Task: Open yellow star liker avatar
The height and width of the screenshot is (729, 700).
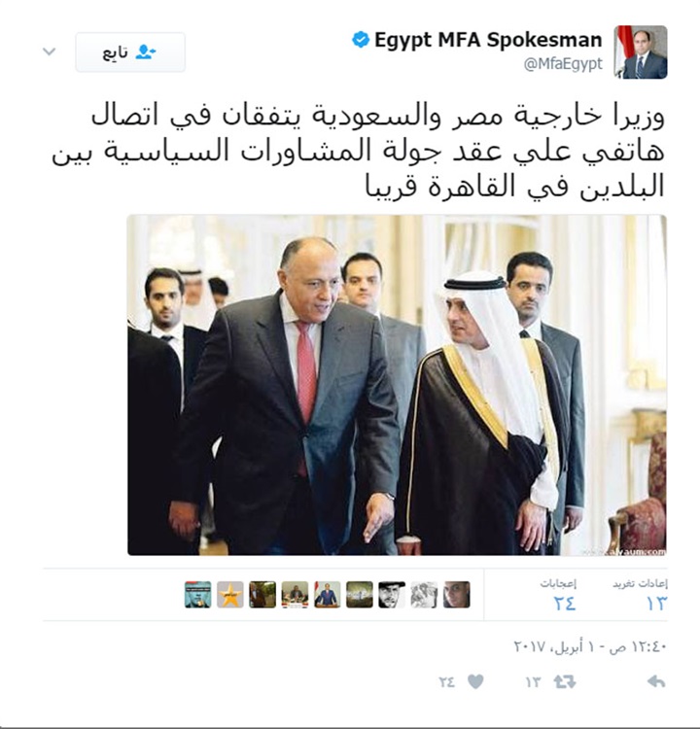Action: coord(230,594)
